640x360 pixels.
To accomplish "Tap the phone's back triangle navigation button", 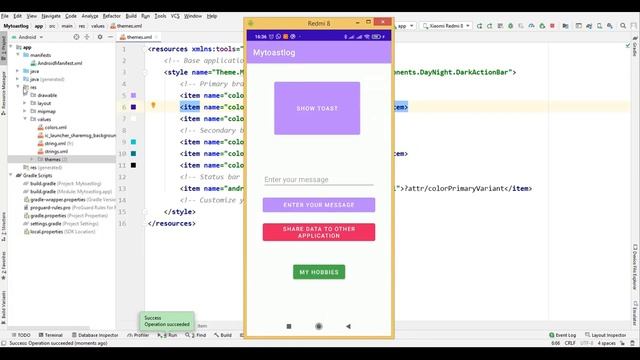I will coord(348,326).
